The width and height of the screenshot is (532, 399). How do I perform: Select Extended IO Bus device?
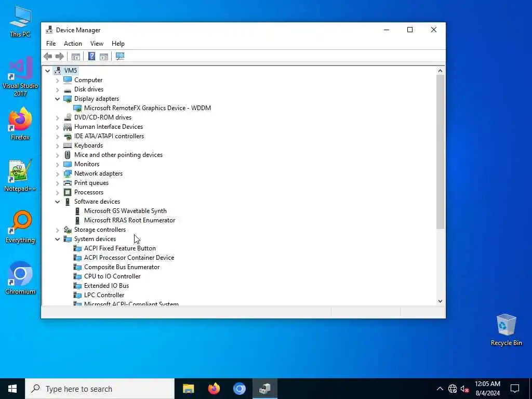(x=107, y=286)
